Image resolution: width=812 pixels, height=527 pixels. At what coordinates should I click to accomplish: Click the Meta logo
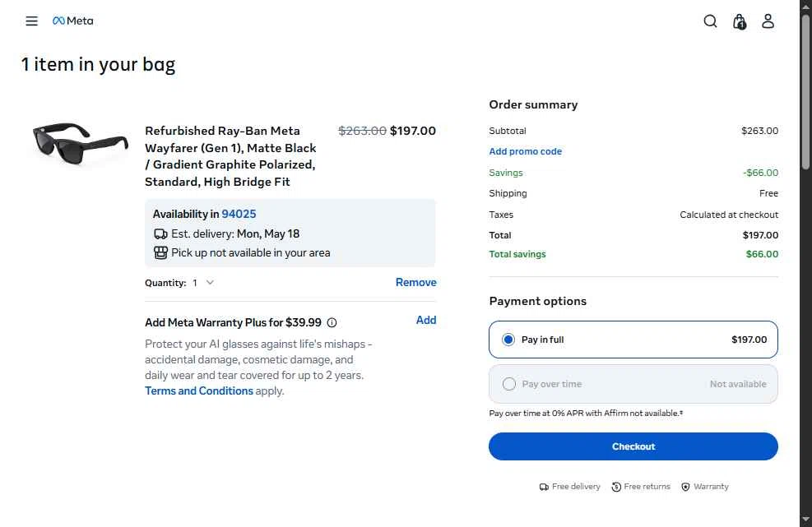tap(73, 21)
